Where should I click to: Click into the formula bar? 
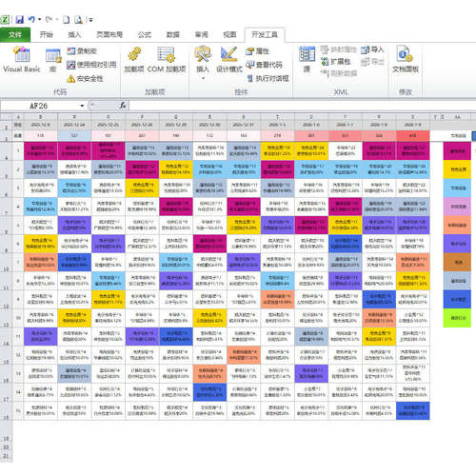coord(302,106)
